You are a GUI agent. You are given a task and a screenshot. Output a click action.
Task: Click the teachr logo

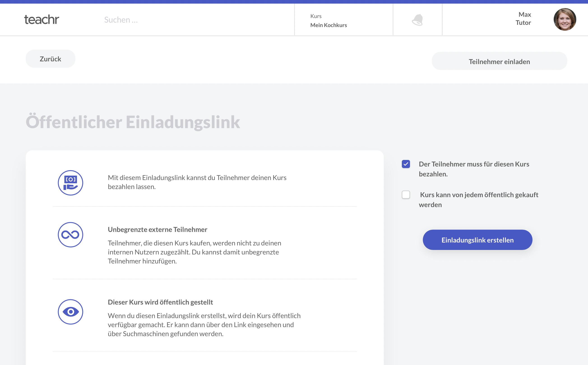[42, 20]
